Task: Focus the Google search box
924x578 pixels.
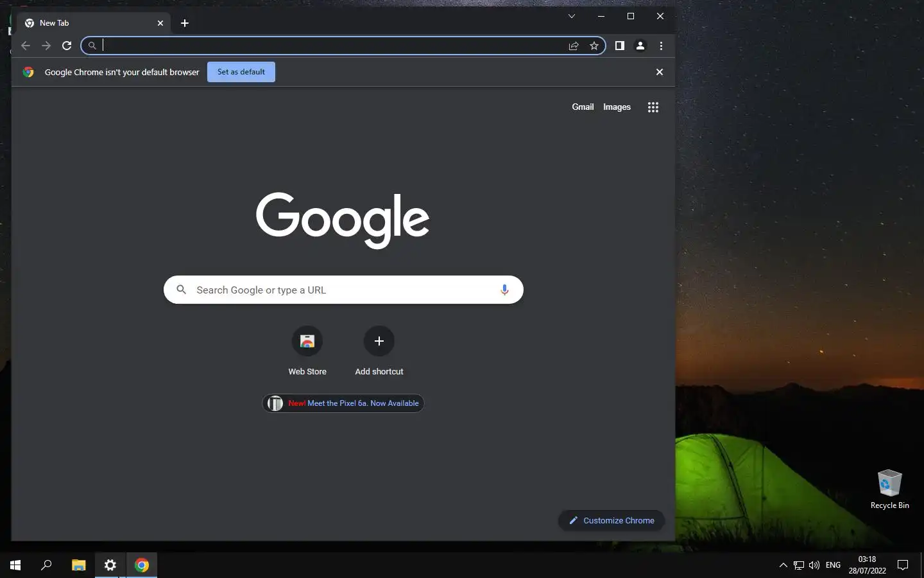Action: (x=343, y=290)
